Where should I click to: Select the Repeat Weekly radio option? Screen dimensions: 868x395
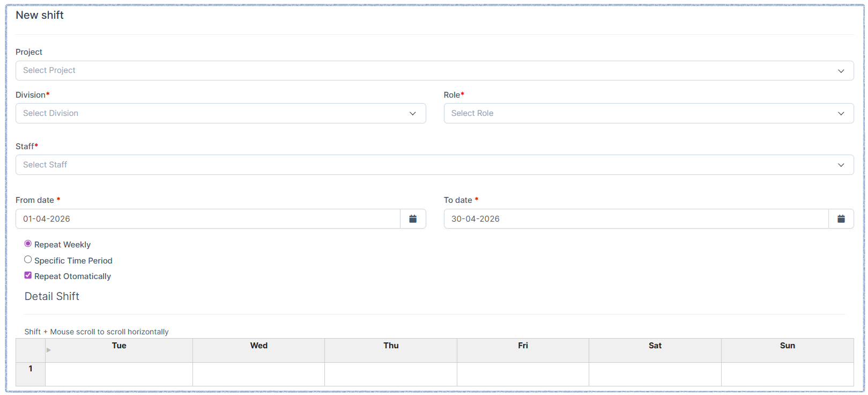pyautogui.click(x=28, y=244)
